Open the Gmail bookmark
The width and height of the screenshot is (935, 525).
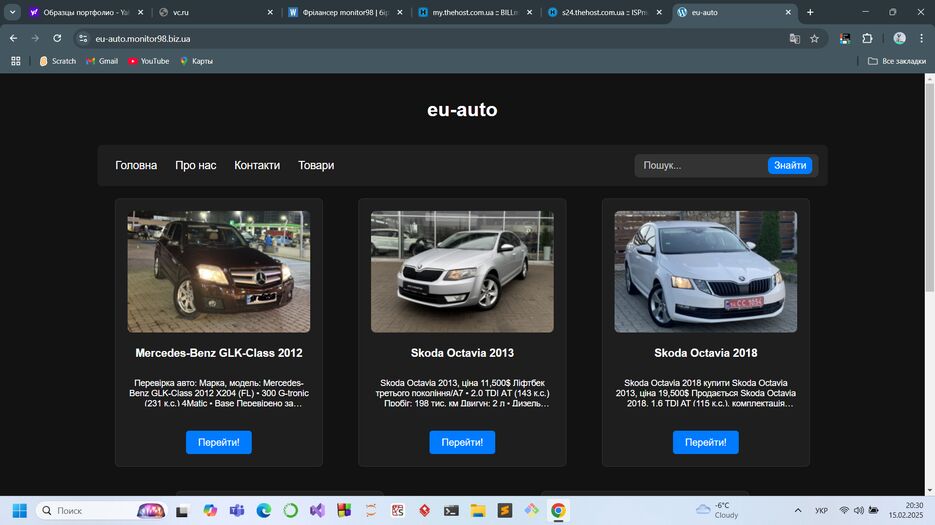102,61
